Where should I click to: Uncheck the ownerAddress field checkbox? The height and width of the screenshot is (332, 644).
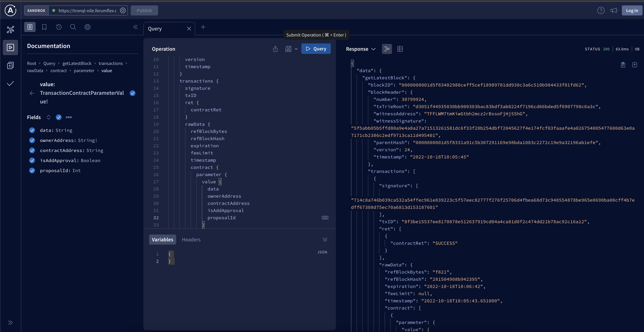tap(32, 140)
